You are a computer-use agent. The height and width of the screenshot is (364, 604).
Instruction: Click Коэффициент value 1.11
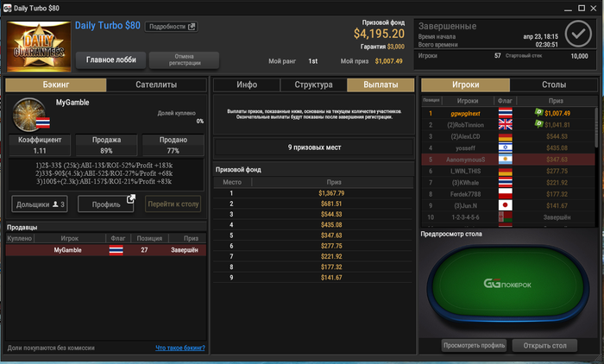click(x=40, y=151)
